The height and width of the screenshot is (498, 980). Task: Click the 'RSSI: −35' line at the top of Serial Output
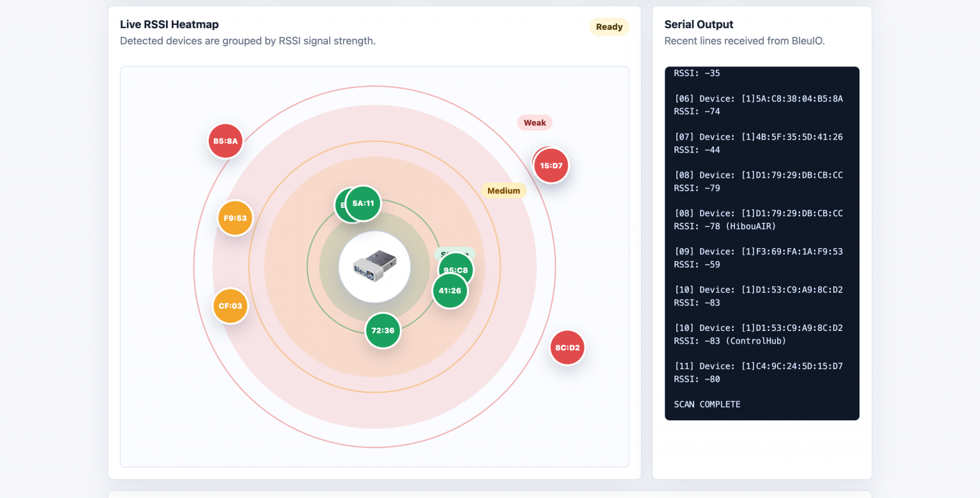[697, 73]
